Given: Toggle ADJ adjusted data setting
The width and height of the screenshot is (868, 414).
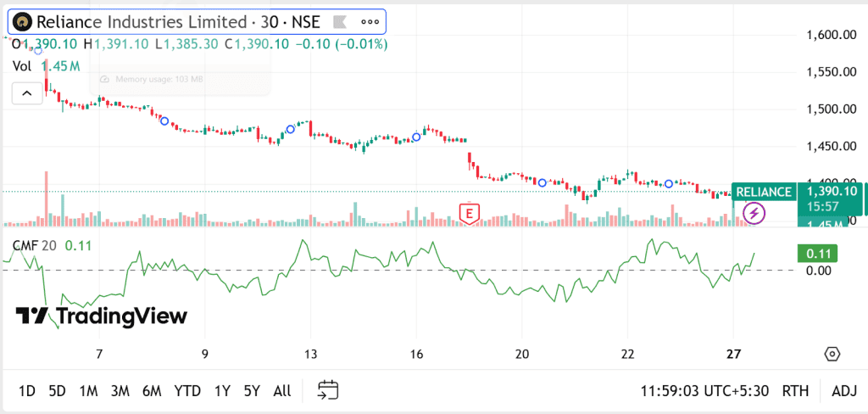Looking at the screenshot, I should click(x=844, y=391).
